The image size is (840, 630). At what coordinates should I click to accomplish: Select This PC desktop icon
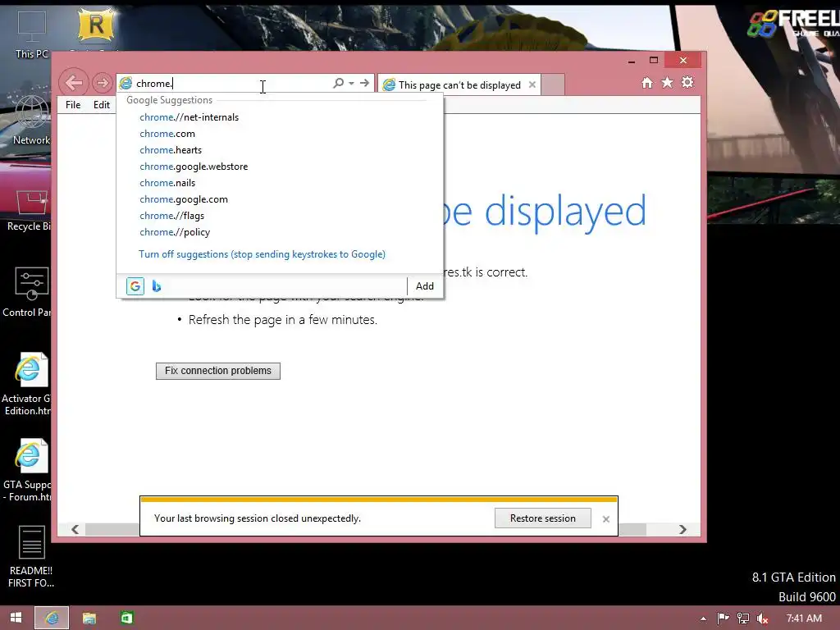click(32, 34)
